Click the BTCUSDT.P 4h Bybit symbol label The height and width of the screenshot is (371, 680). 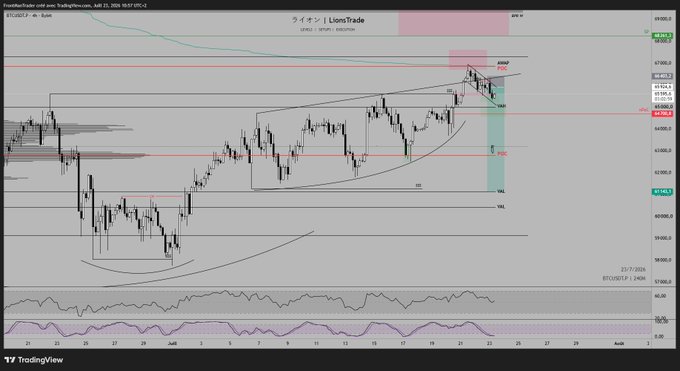click(29, 15)
